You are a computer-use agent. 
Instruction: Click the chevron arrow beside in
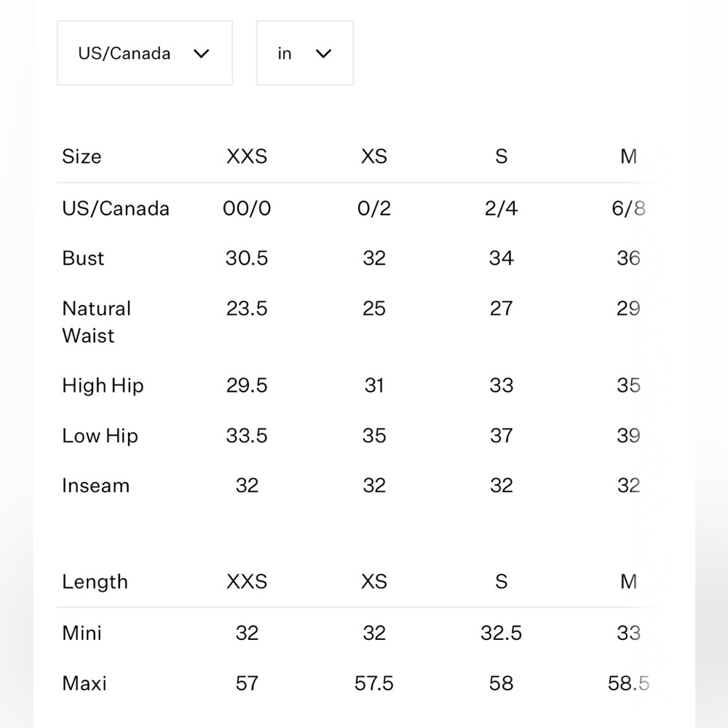(x=323, y=53)
